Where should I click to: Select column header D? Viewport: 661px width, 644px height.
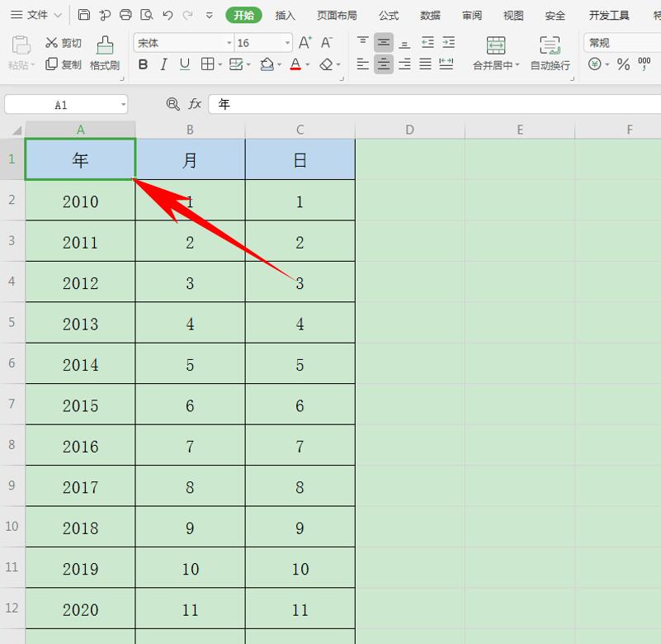click(x=410, y=130)
